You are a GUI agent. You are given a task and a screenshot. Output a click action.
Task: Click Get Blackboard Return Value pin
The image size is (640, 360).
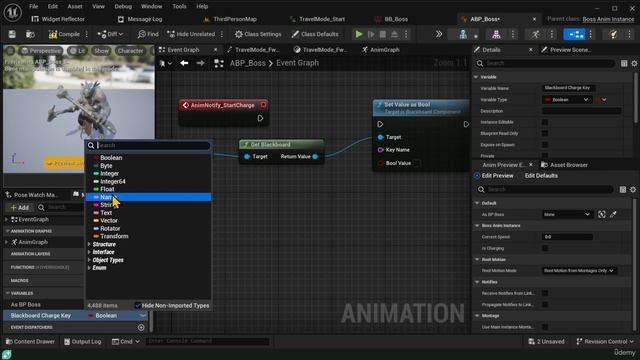point(316,157)
